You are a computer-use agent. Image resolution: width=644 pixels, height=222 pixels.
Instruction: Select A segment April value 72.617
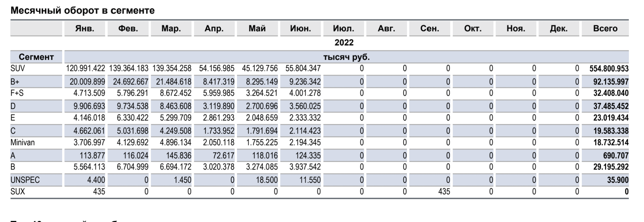pos(223,156)
